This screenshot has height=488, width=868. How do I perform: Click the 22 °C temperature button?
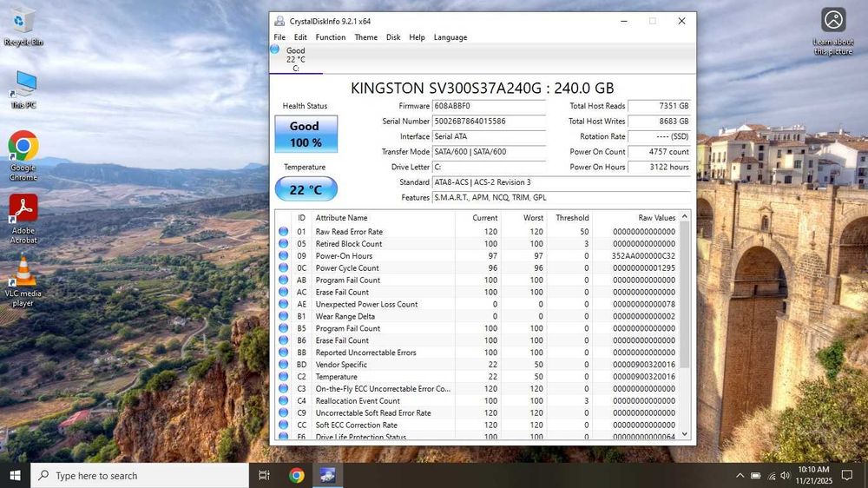tap(306, 189)
